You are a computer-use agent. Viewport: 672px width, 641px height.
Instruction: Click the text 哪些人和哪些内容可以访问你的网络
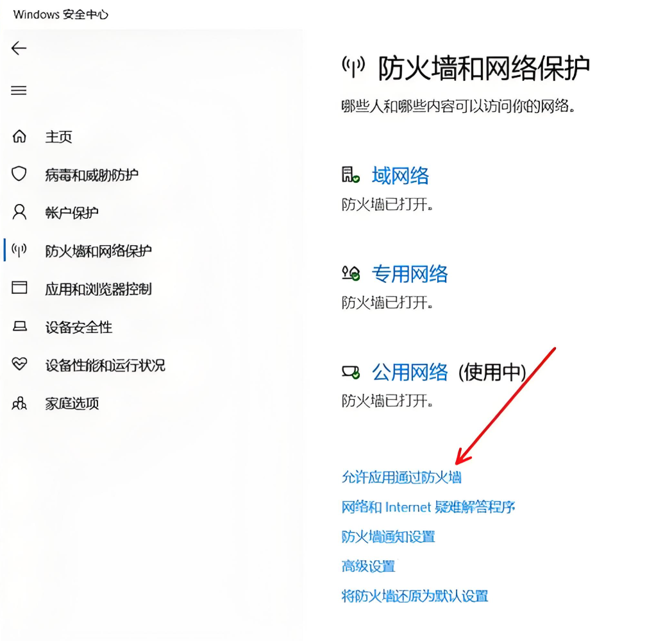pos(458,106)
